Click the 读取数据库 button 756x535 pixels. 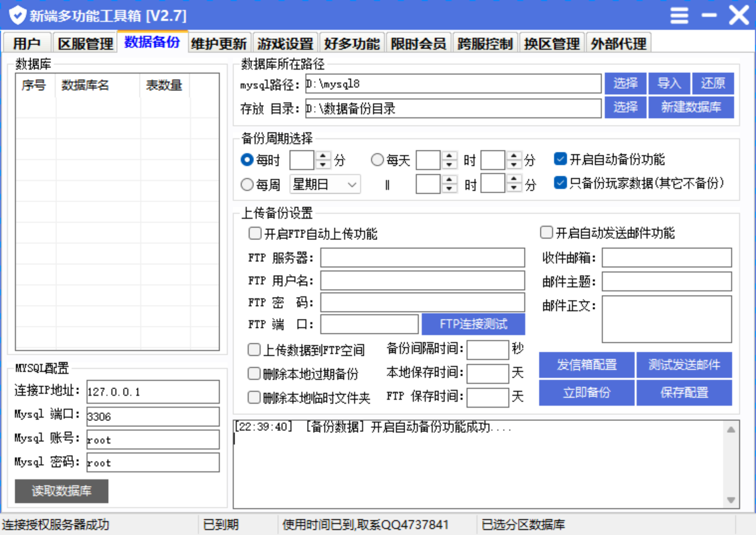pyautogui.click(x=61, y=491)
